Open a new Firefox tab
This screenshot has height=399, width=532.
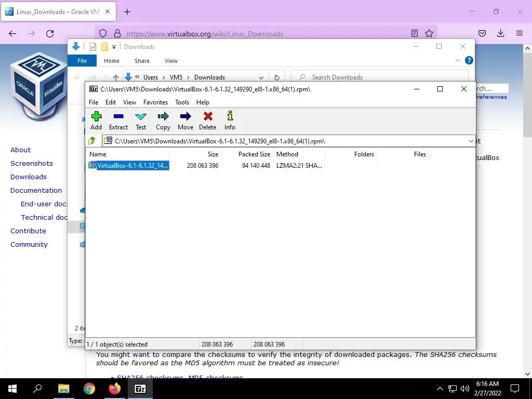click(x=127, y=12)
